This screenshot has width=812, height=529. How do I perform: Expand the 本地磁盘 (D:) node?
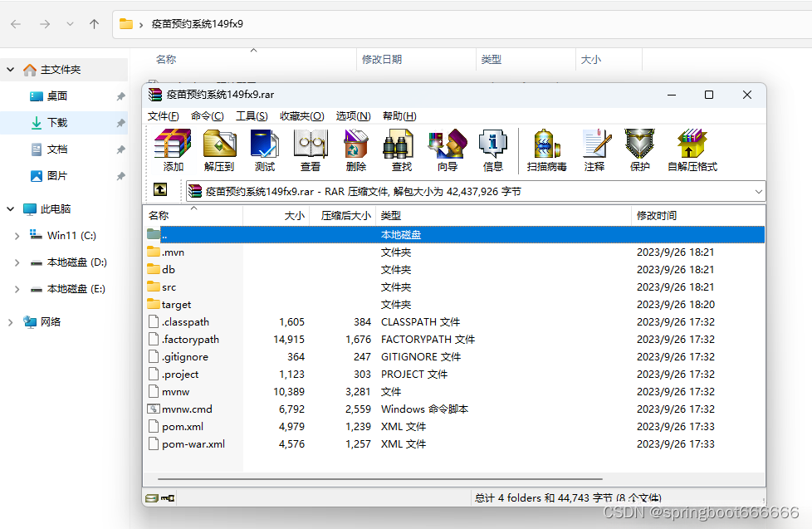pyautogui.click(x=17, y=262)
